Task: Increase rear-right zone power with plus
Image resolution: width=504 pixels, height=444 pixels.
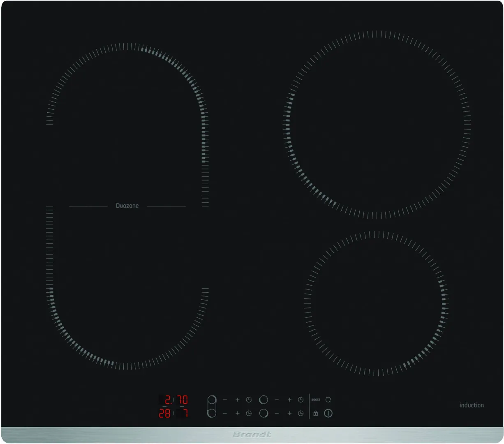Action: coord(289,400)
